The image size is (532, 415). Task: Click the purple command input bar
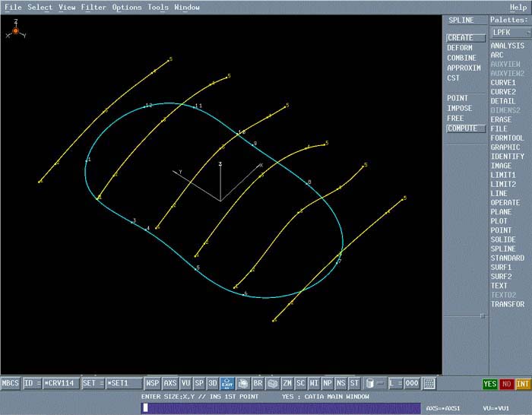click(280, 408)
